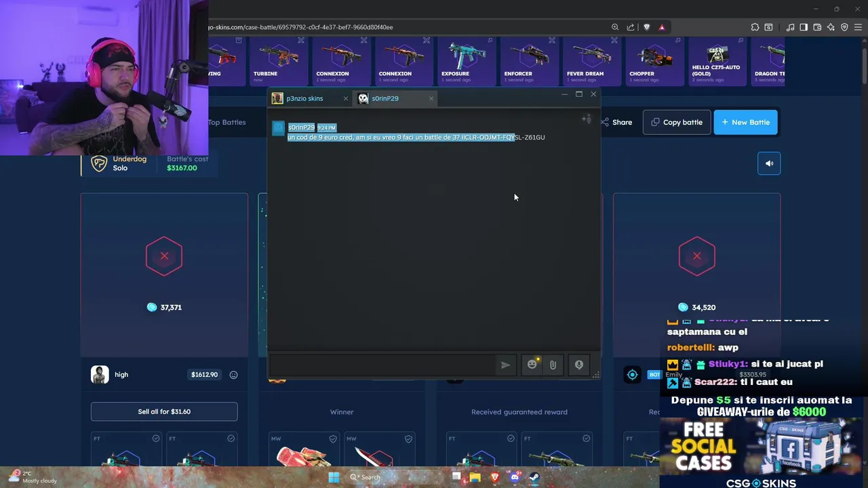
Task: Click the browser share page icon
Action: pyautogui.click(x=631, y=27)
